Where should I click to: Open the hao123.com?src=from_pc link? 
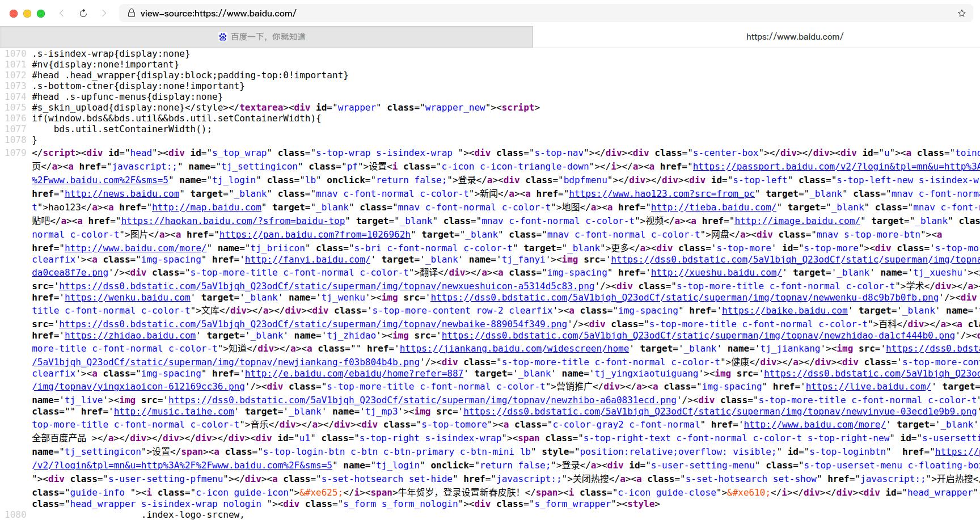pos(662,193)
